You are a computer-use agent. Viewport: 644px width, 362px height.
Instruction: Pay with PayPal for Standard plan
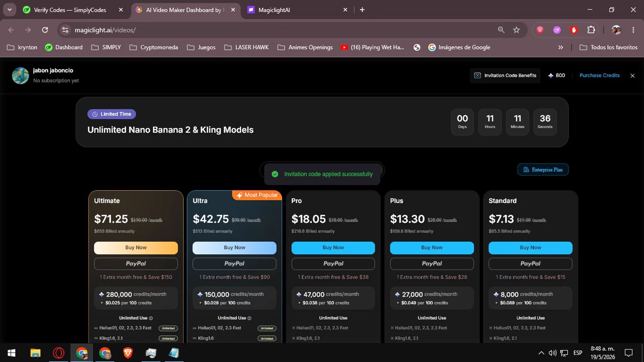[530, 264]
